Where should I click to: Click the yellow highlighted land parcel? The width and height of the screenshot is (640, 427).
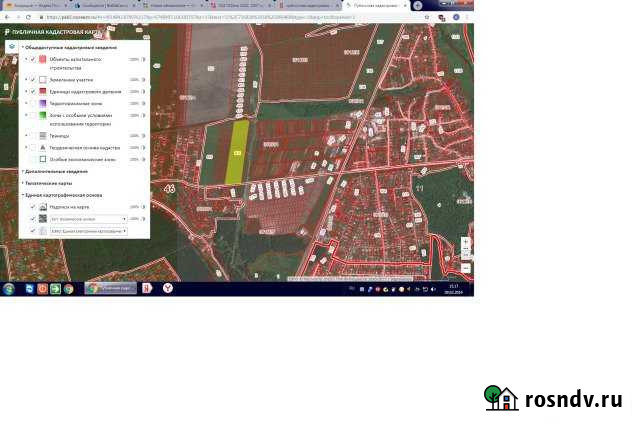(237, 151)
